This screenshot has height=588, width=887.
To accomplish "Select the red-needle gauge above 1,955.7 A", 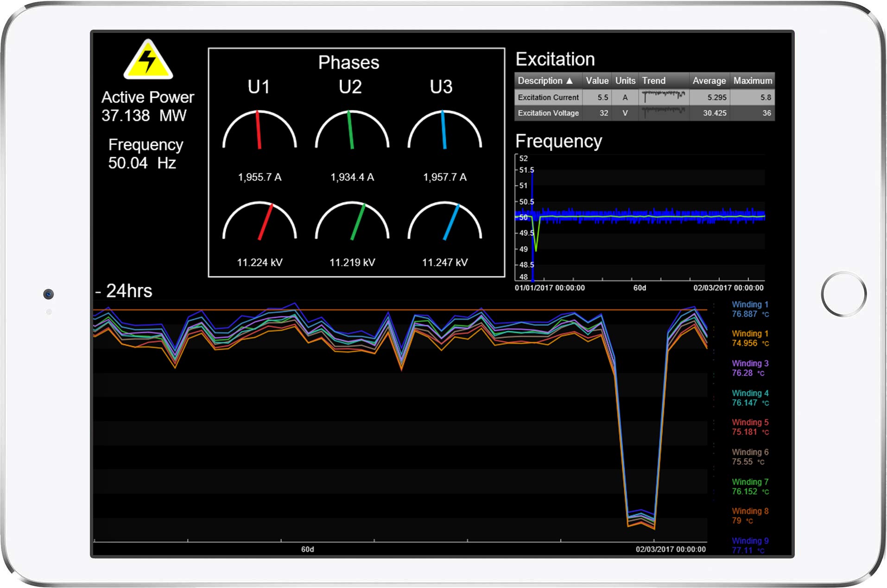I will pyautogui.click(x=260, y=130).
